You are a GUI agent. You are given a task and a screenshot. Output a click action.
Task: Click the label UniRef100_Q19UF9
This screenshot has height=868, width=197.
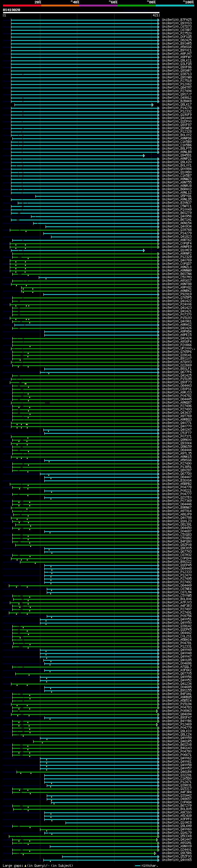(x=177, y=115)
